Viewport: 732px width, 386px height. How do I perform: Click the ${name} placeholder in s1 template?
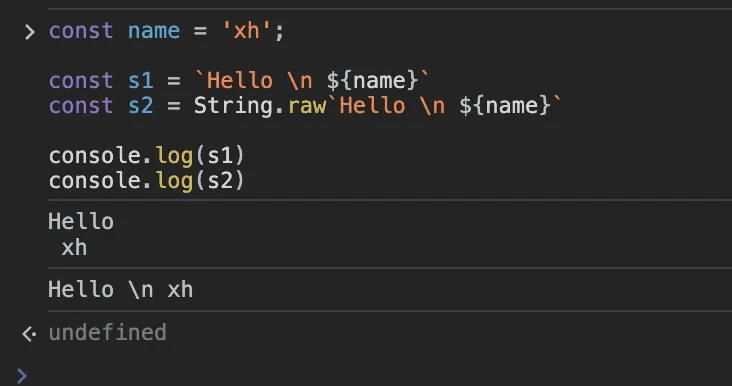(x=373, y=81)
